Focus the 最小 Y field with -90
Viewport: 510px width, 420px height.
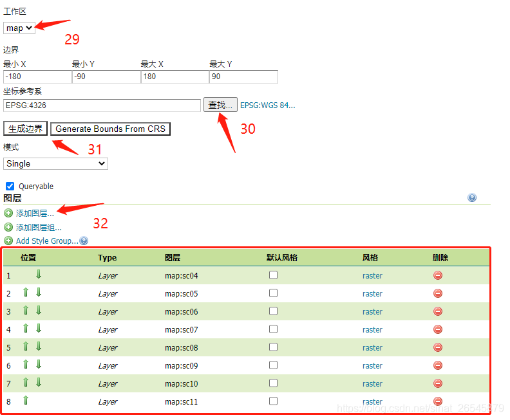(x=106, y=77)
